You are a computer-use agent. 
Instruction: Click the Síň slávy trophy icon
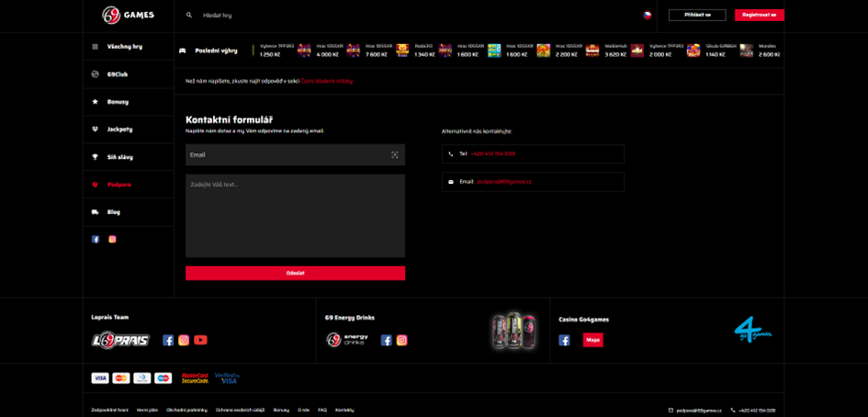point(96,157)
